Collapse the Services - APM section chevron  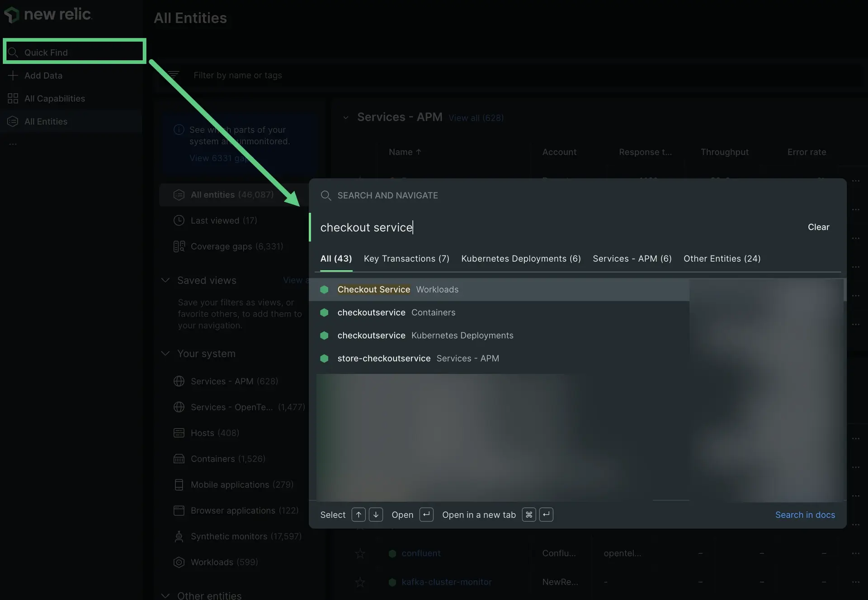[346, 118]
